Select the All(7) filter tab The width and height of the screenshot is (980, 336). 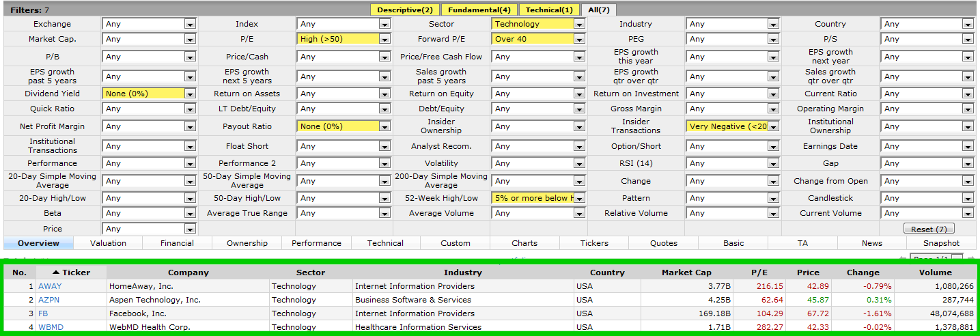[x=598, y=10]
